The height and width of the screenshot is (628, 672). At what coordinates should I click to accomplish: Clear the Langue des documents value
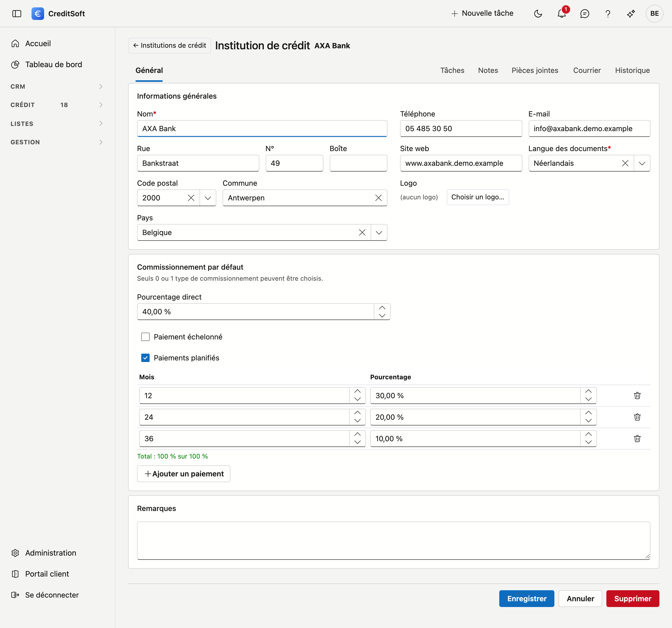[x=625, y=163]
